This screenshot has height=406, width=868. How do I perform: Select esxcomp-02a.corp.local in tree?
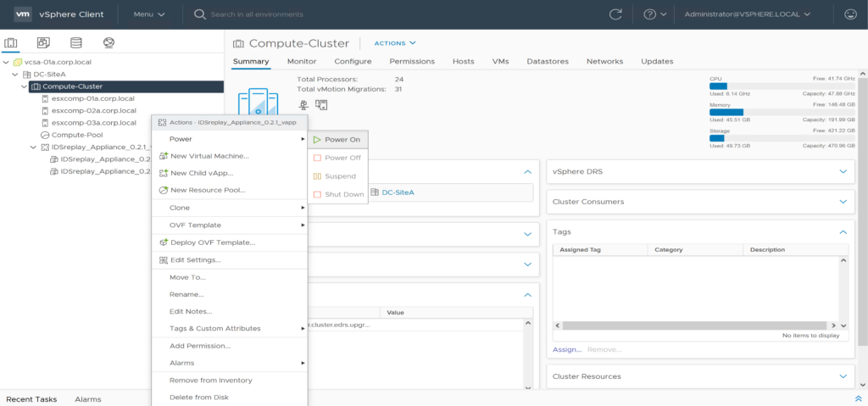pyautogui.click(x=93, y=111)
